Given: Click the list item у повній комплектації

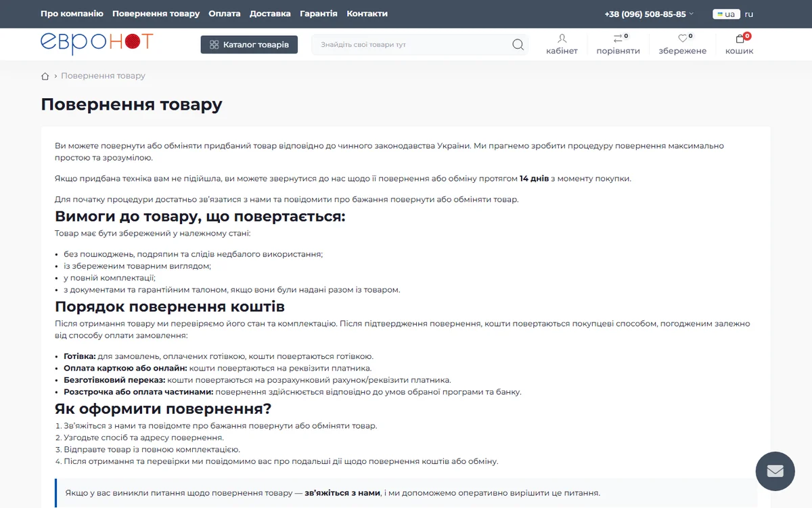Looking at the screenshot, I should coord(110,278).
